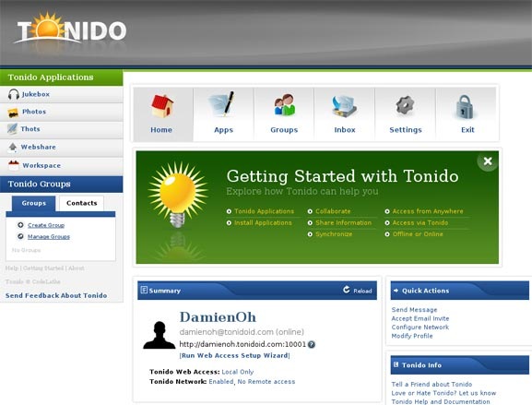Close the Getting Started banner
Image resolution: width=532 pixels, height=405 pixels.
(488, 161)
